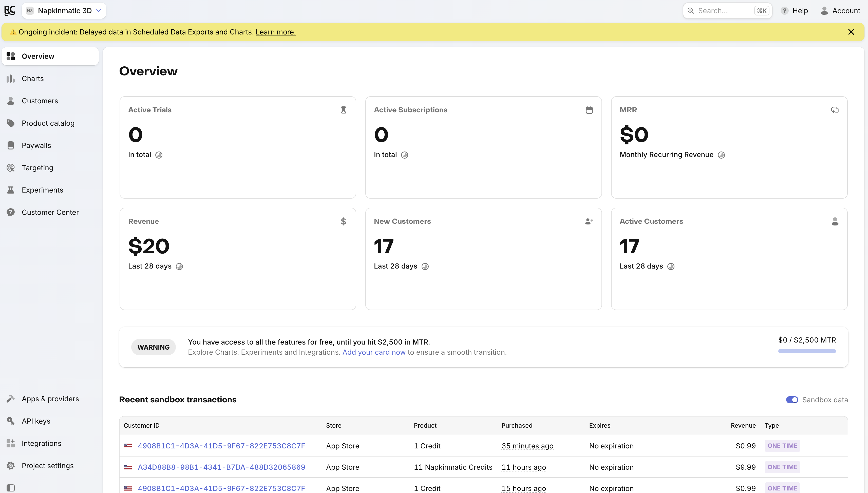Open the Account menu

click(x=840, y=10)
